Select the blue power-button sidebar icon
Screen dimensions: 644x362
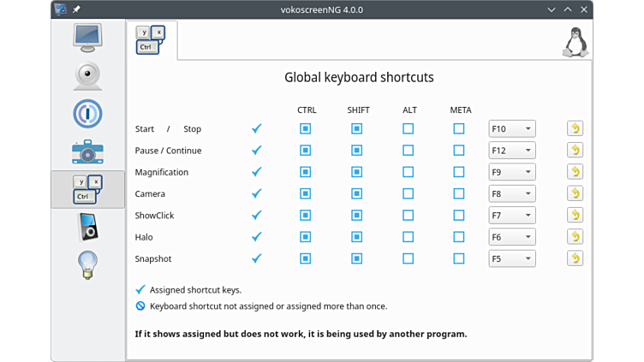(87, 114)
